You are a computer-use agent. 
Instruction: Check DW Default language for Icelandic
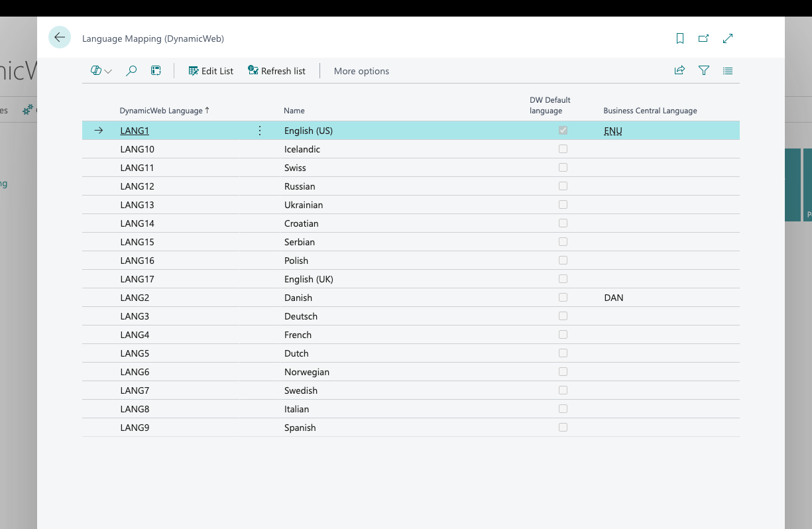point(563,149)
